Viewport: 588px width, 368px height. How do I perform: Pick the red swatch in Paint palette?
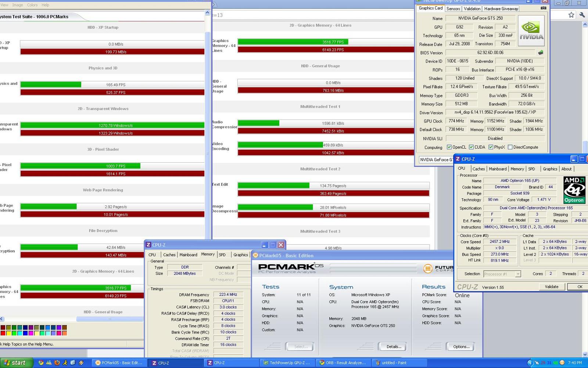3,333
